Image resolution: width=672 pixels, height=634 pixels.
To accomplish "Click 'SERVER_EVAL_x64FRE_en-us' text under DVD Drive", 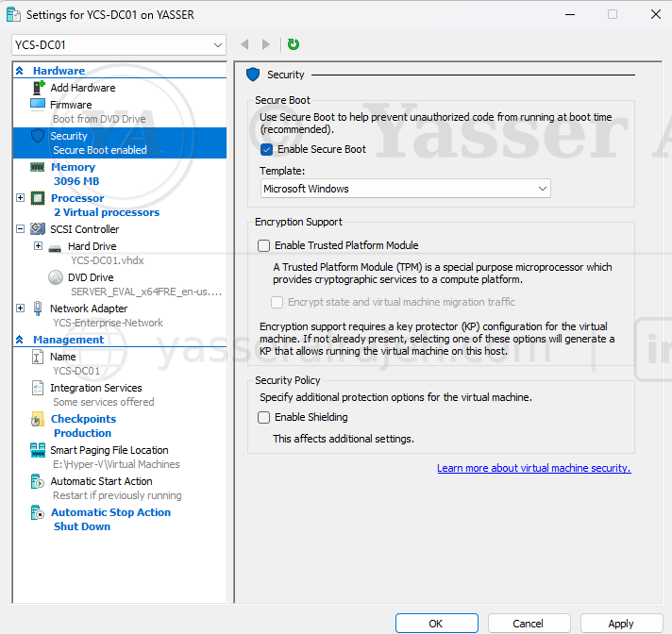I will pos(146,292).
